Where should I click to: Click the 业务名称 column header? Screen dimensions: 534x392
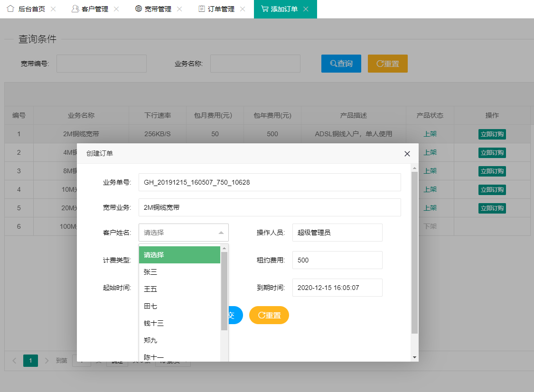(x=81, y=115)
